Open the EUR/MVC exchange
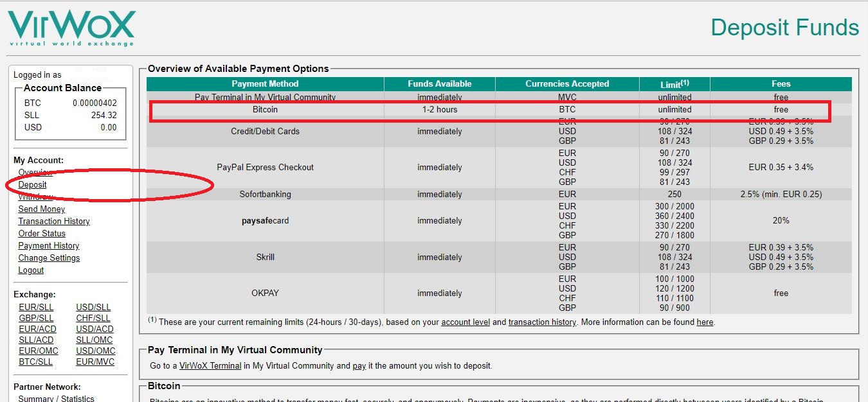The image size is (868, 402). coord(95,362)
